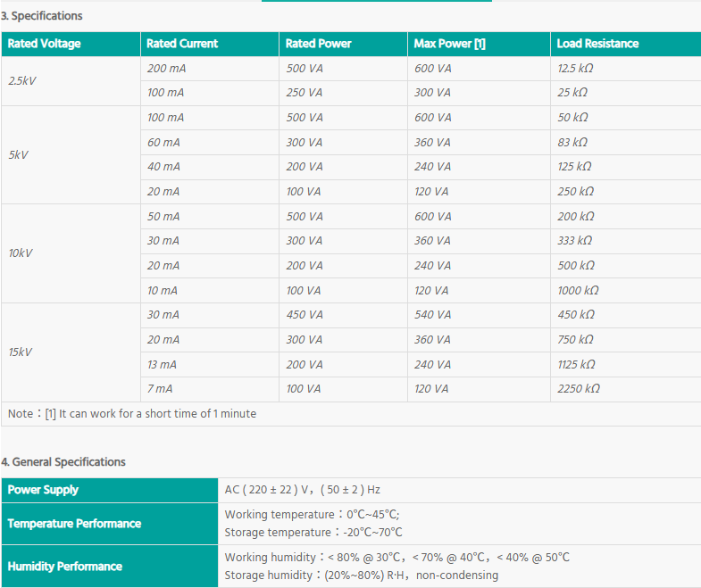Click the 12.5 kΩ load resistance value
The width and height of the screenshot is (701, 588).
(575, 68)
